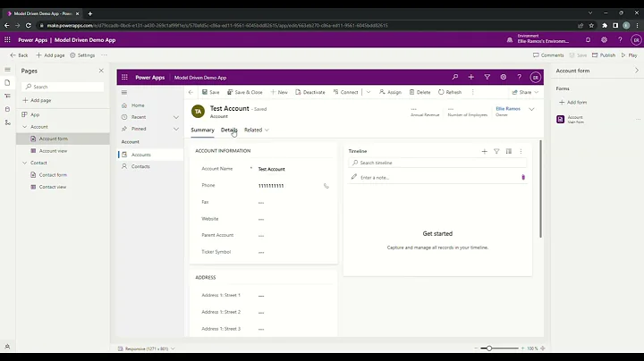Screen dimensions: 644x361
Task: Click the timeline layout columns icon
Action: point(509,151)
